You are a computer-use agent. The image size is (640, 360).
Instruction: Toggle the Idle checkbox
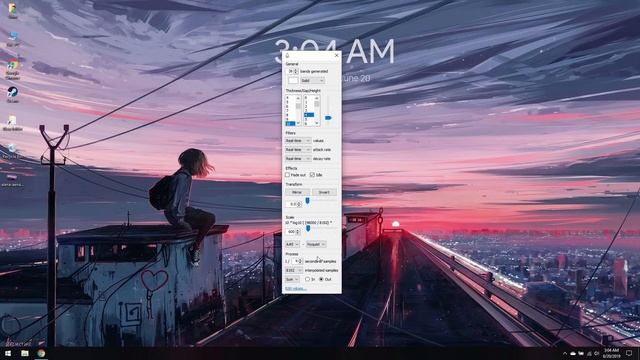point(312,175)
